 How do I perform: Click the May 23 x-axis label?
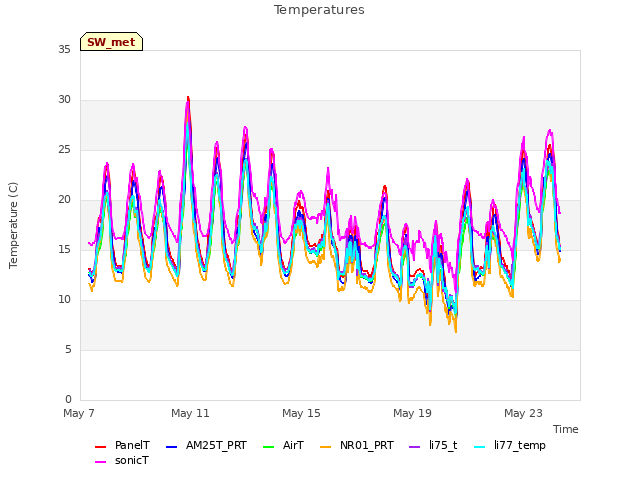coord(523,413)
